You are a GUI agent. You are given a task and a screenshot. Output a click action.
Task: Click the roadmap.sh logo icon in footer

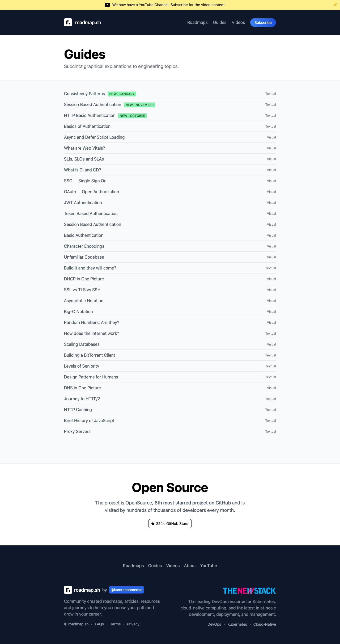coord(68,590)
